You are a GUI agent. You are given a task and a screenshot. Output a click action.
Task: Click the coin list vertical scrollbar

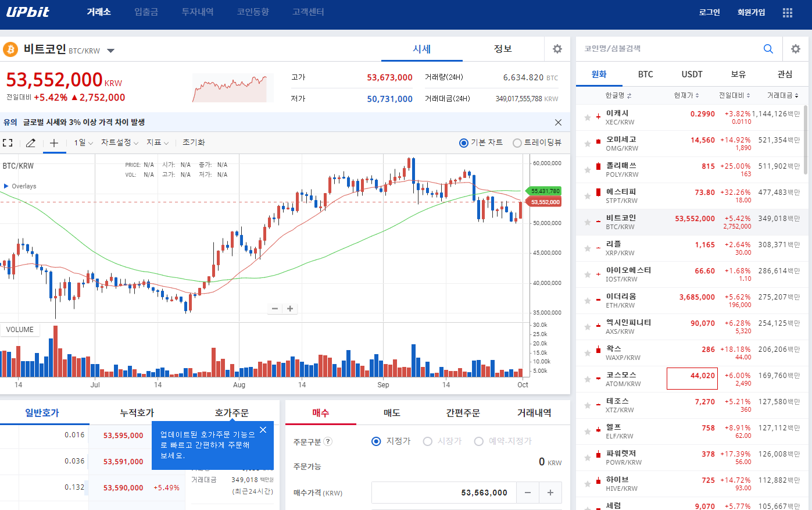806,140
